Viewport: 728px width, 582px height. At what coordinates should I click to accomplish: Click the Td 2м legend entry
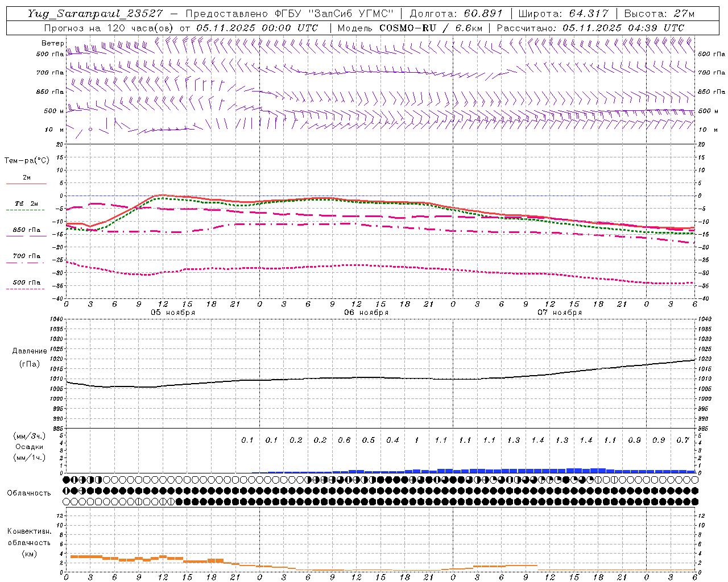27,203
